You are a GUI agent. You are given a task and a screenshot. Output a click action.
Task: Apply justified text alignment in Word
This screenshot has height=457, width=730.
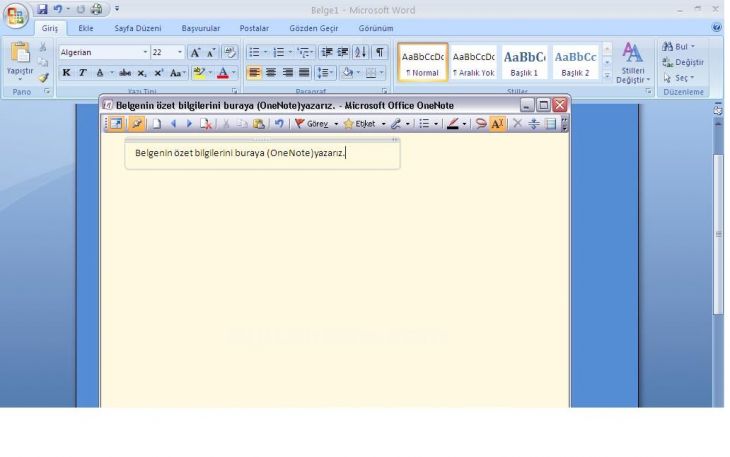[x=304, y=73]
